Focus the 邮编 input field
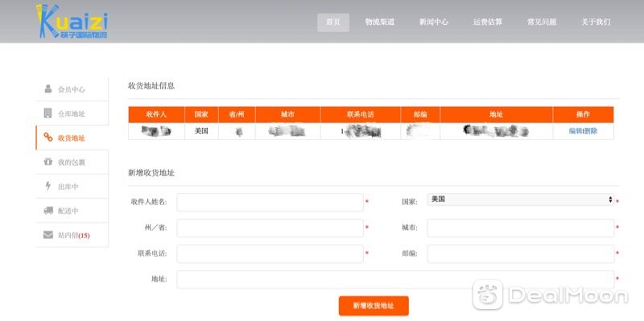This screenshot has width=644, height=321. pos(521,253)
